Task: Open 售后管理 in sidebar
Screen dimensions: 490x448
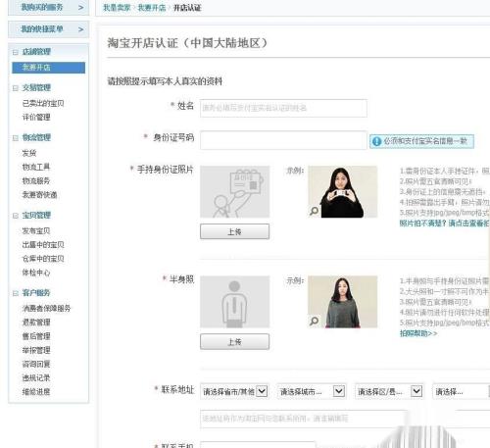Action: click(36, 336)
